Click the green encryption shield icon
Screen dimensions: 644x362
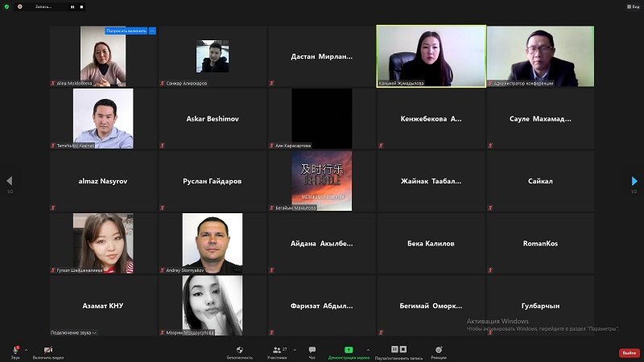pyautogui.click(x=6, y=6)
